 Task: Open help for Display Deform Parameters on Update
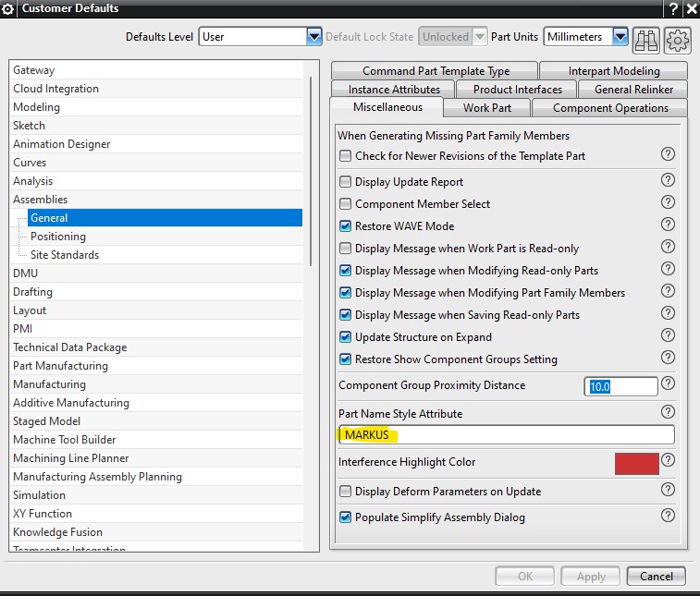coord(668,490)
